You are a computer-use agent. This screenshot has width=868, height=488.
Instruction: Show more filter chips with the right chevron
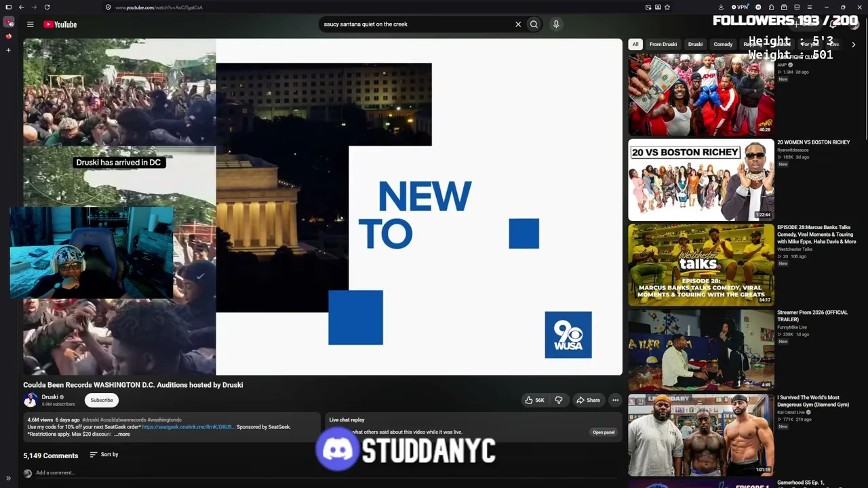tap(854, 45)
